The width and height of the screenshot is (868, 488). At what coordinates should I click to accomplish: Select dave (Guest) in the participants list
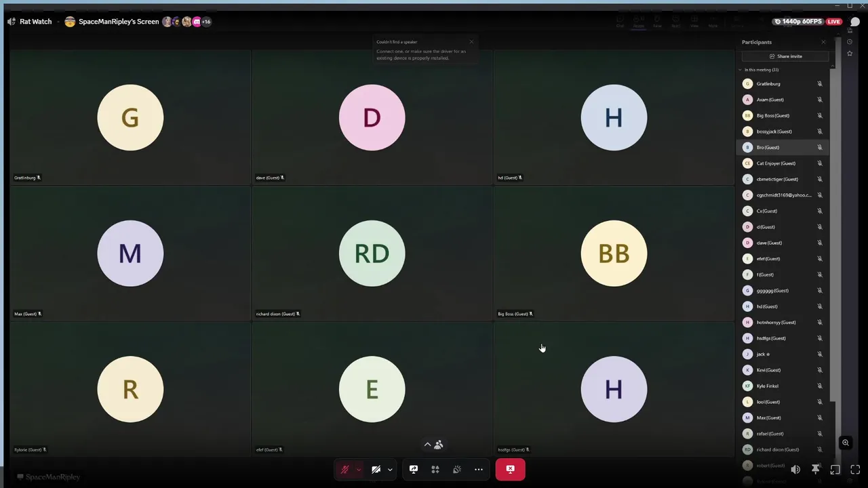pos(783,243)
